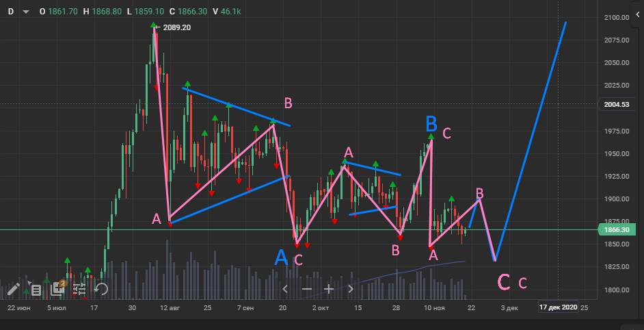
Task: Click the 1850.00 price axis label
Action: click(x=617, y=244)
